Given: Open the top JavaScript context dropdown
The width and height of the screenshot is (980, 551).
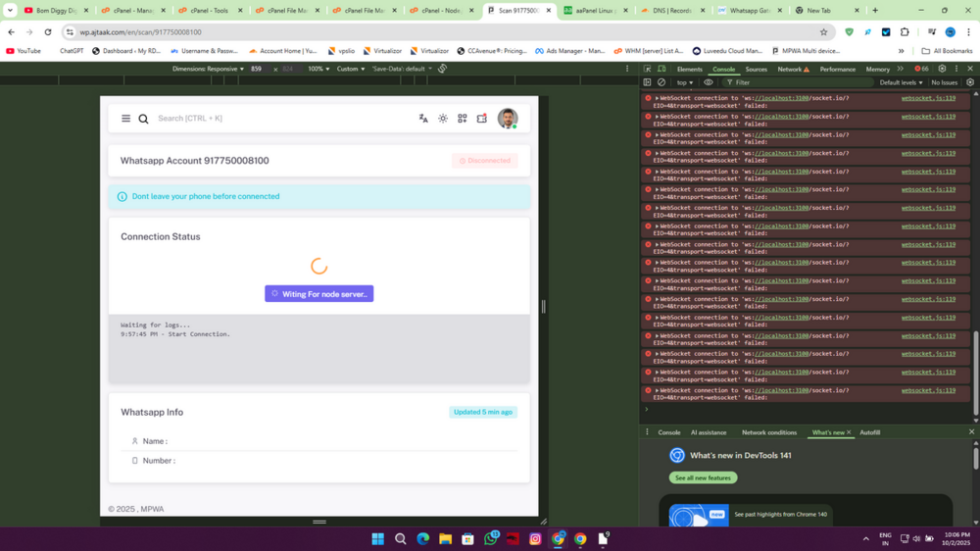Looking at the screenshot, I should (684, 82).
